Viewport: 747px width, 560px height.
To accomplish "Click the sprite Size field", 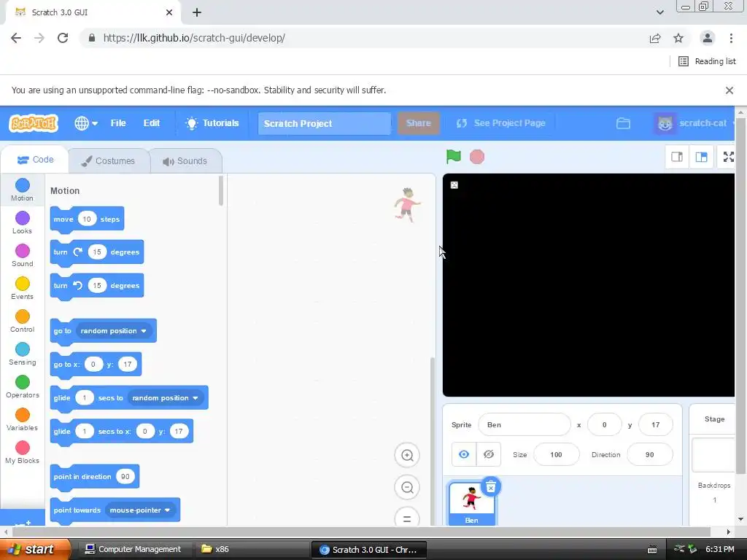I will coord(556,454).
